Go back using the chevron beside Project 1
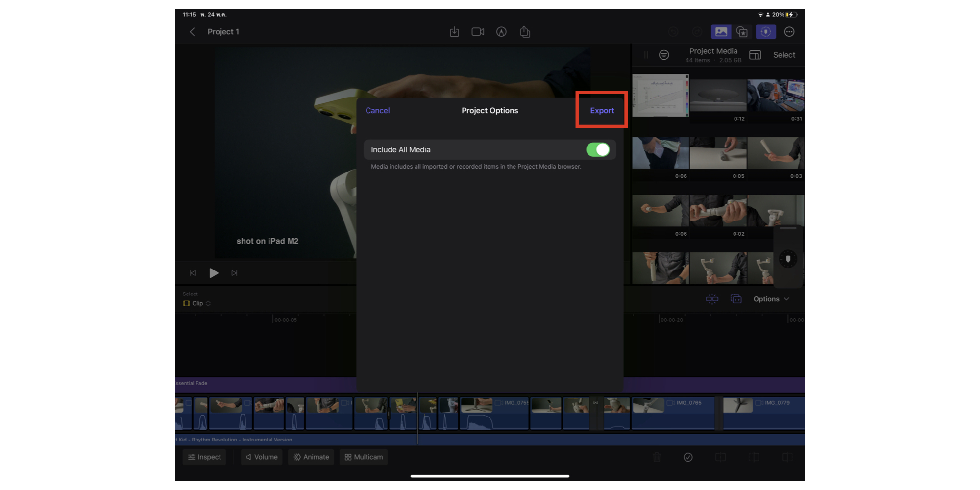The image size is (980, 490). [192, 32]
